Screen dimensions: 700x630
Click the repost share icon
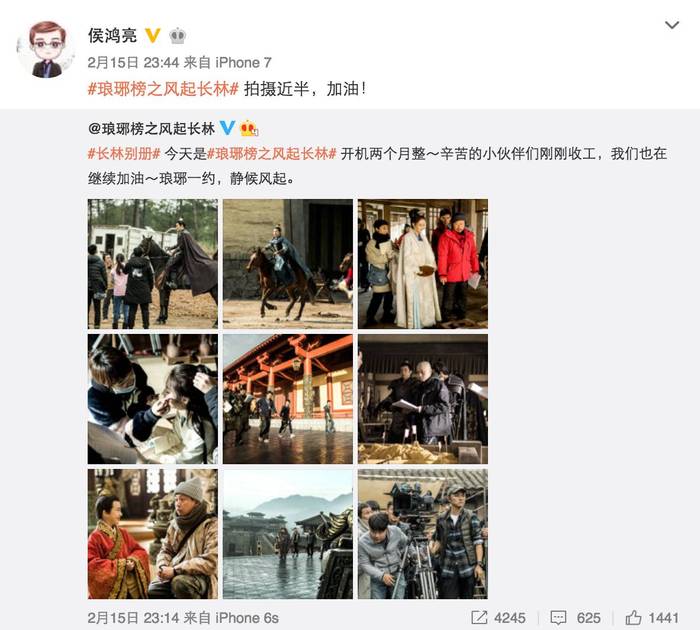pyautogui.click(x=479, y=617)
